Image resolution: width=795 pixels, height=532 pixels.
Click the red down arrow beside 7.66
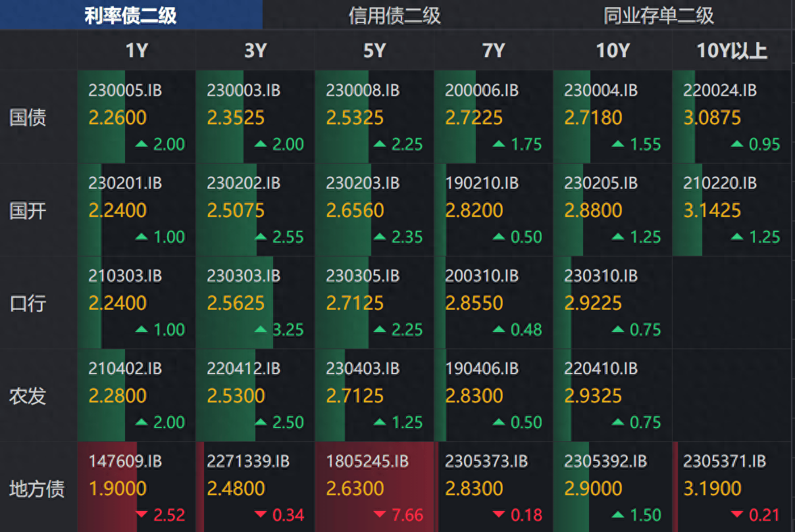point(380,514)
